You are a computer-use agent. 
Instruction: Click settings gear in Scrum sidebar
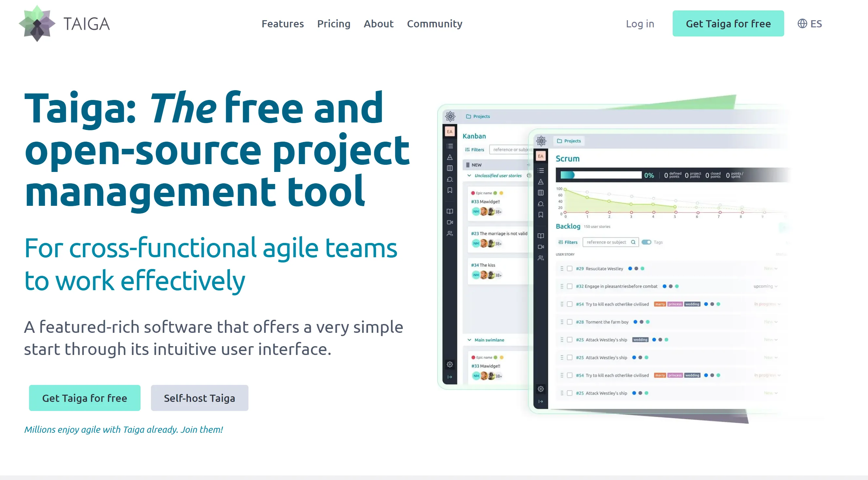click(541, 389)
